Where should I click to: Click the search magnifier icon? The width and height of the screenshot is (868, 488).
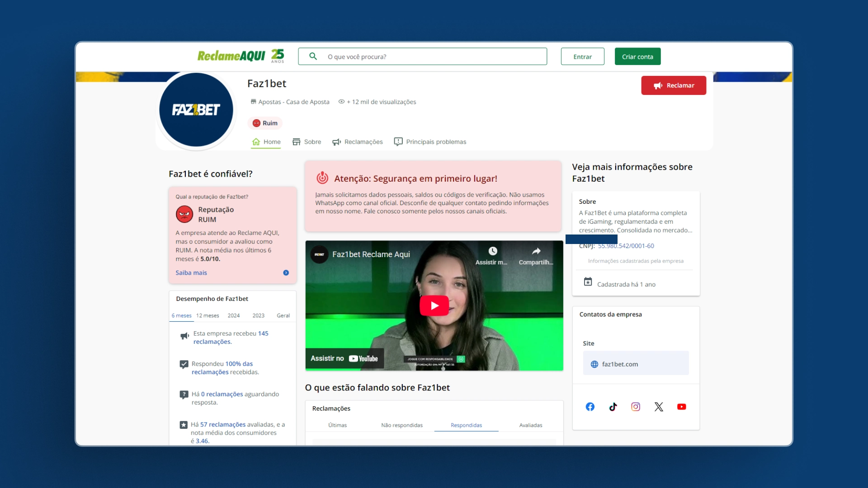313,56
